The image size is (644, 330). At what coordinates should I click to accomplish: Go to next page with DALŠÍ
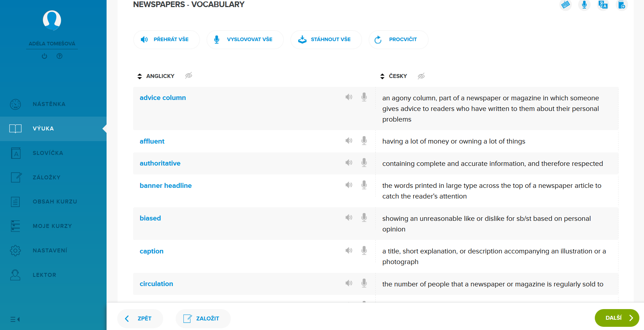(616, 318)
